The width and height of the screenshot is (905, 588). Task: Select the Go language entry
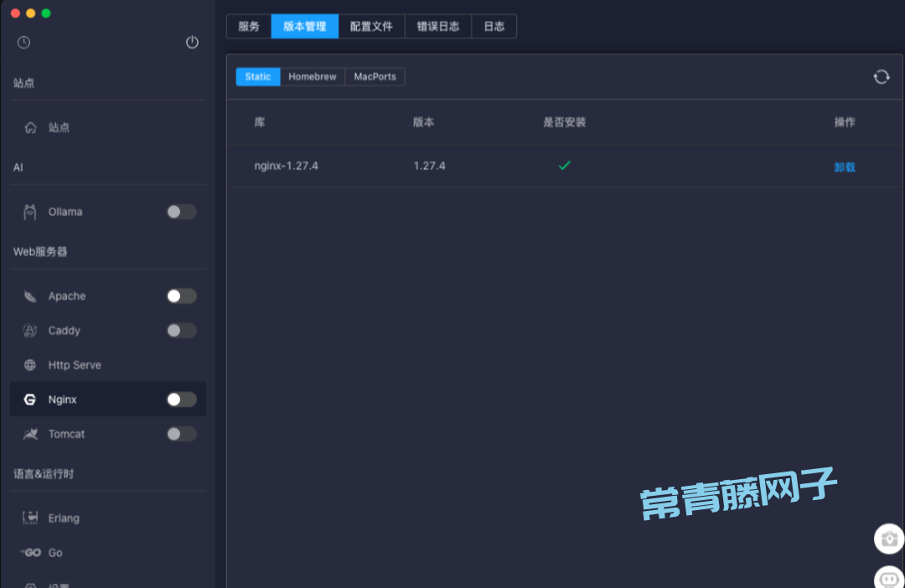click(x=54, y=552)
